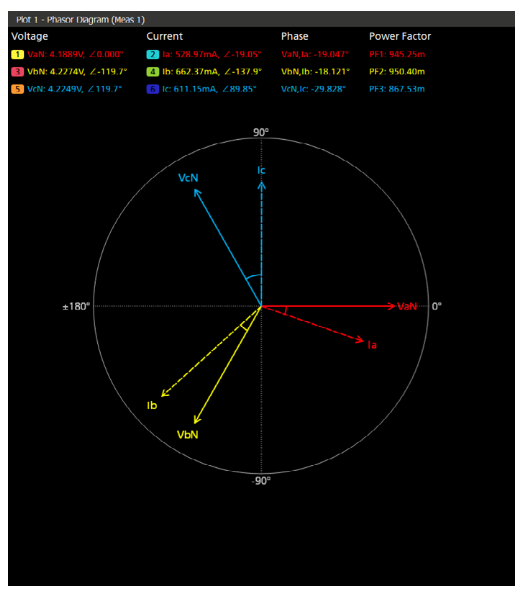The height and width of the screenshot is (591, 520).
Task: Select the Ib current reading
Action: click(212, 72)
